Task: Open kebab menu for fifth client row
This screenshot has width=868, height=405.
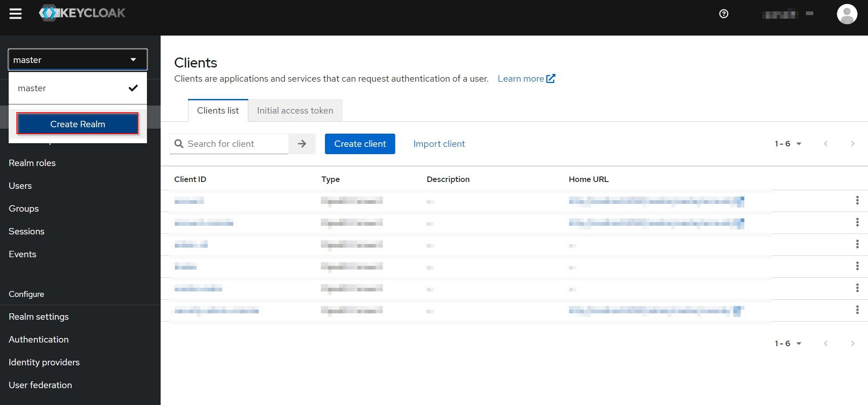Action: 857,288
